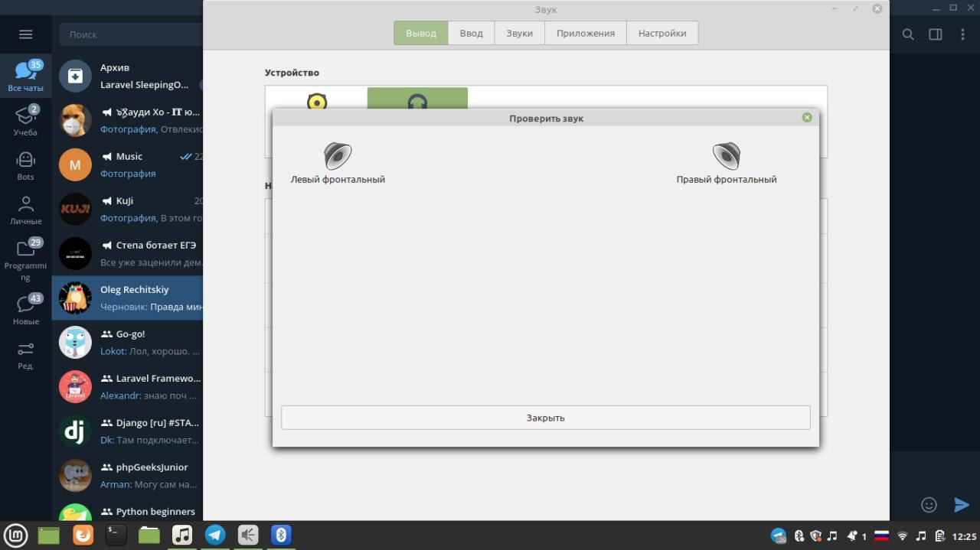This screenshot has width=980, height=550.
Task: Go to the Настройки tab
Action: coord(662,33)
